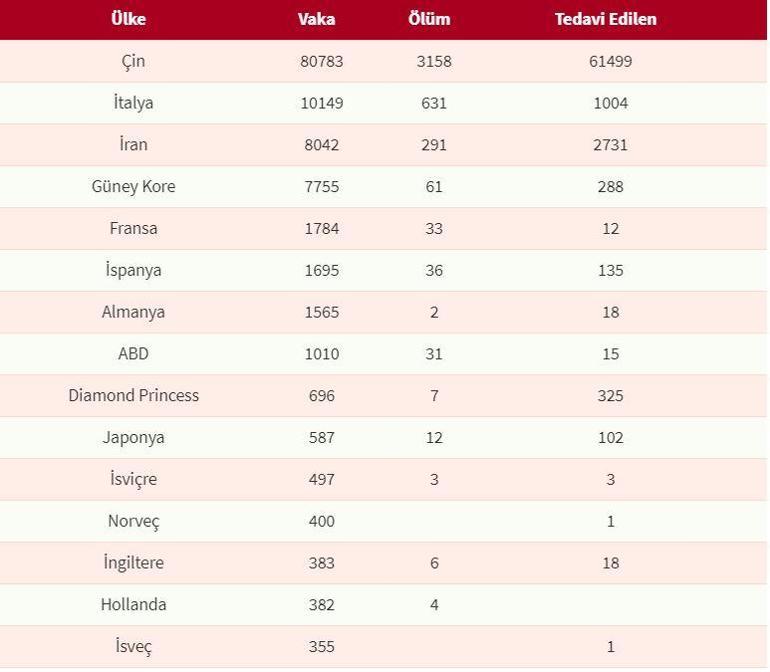The width and height of the screenshot is (770, 672).
Task: Select the Tedavi Edilen column header
Action: [x=606, y=19]
